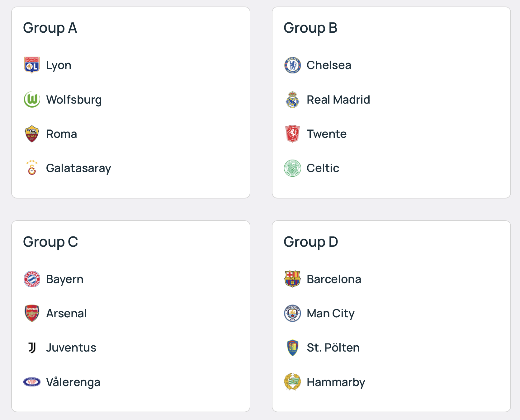Image resolution: width=520 pixels, height=420 pixels.
Task: Select the Barcelona crest icon
Action: [x=292, y=279]
